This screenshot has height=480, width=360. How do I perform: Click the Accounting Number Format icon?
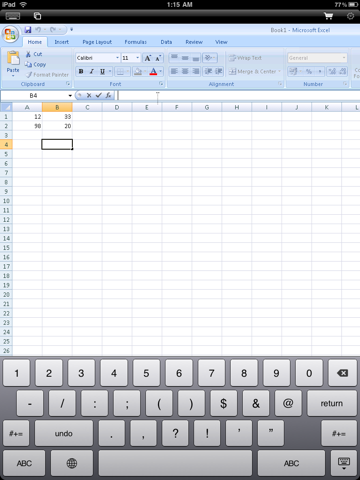(x=293, y=71)
